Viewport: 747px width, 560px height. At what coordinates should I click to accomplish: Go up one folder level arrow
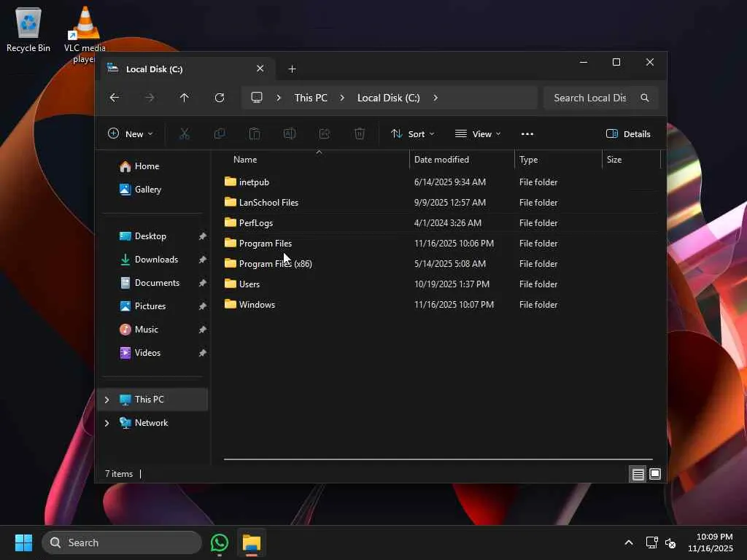tap(184, 98)
